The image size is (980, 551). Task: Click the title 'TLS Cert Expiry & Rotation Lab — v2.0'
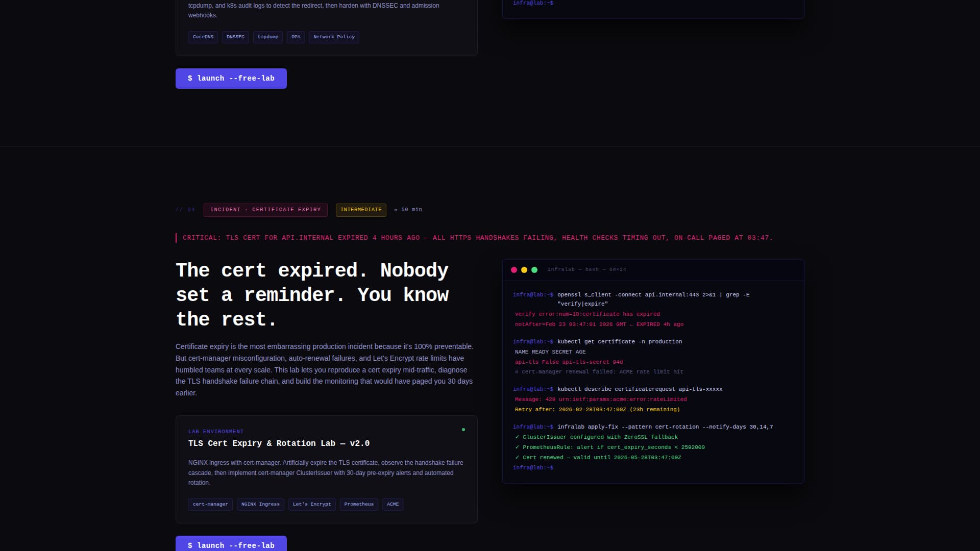(x=279, y=443)
